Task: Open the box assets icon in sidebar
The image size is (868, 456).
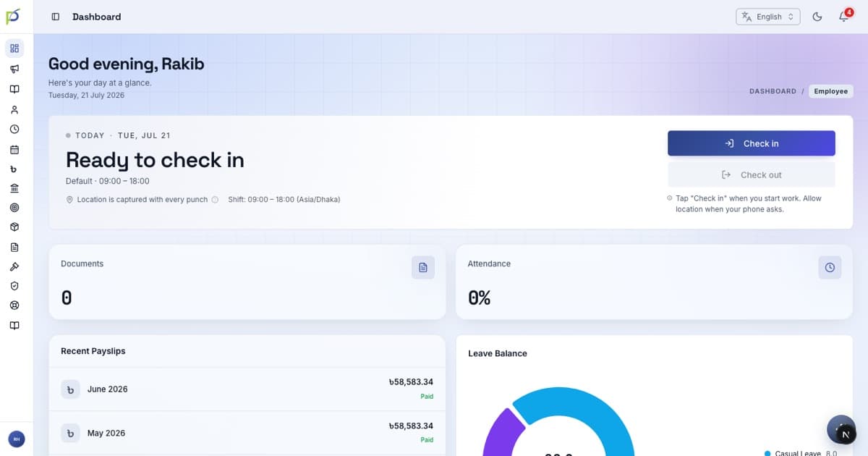Action: [14, 227]
